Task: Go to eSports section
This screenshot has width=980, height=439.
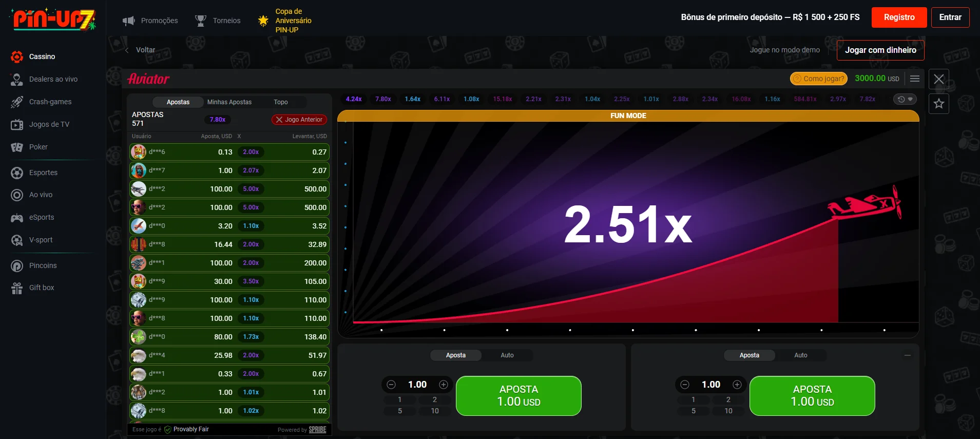Action: pos(32,217)
